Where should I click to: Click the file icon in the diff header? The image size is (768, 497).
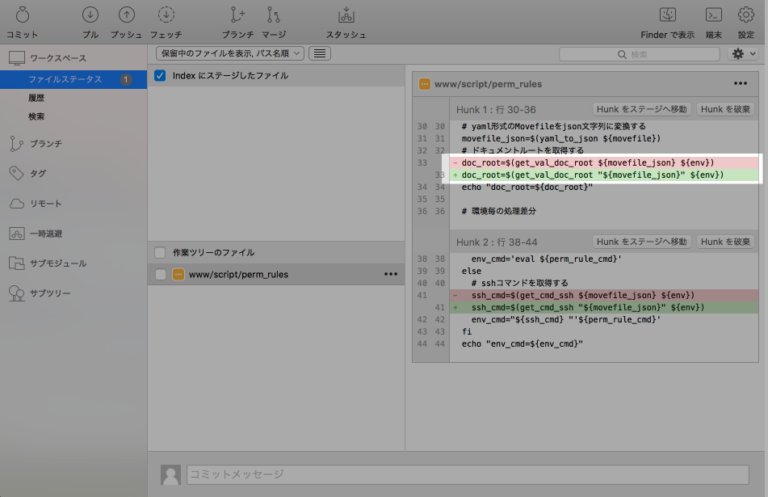(x=424, y=84)
